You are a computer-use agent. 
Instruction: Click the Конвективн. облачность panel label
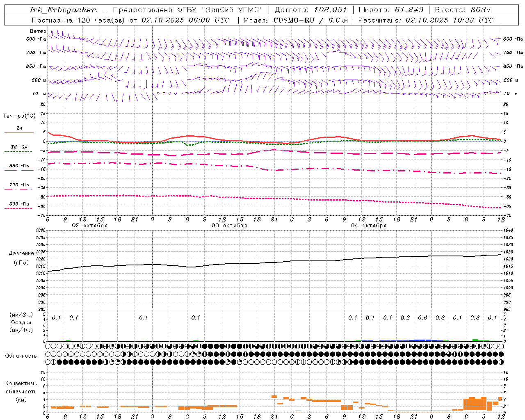point(21,387)
